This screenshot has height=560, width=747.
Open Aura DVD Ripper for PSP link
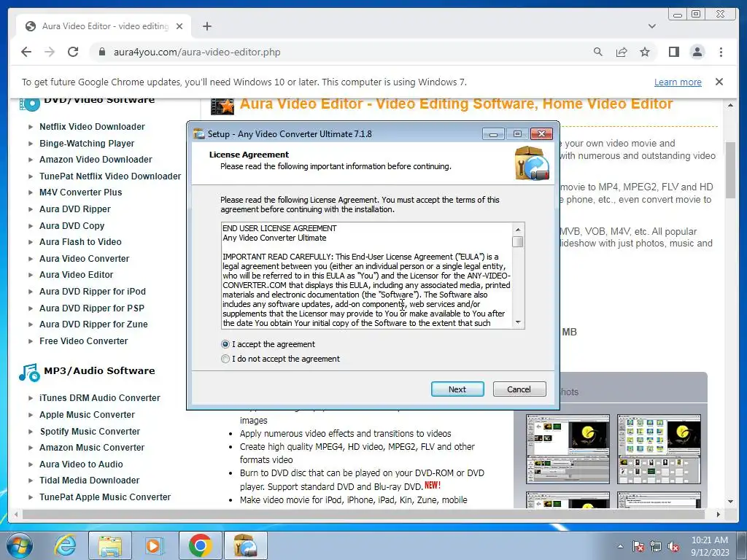pos(91,308)
